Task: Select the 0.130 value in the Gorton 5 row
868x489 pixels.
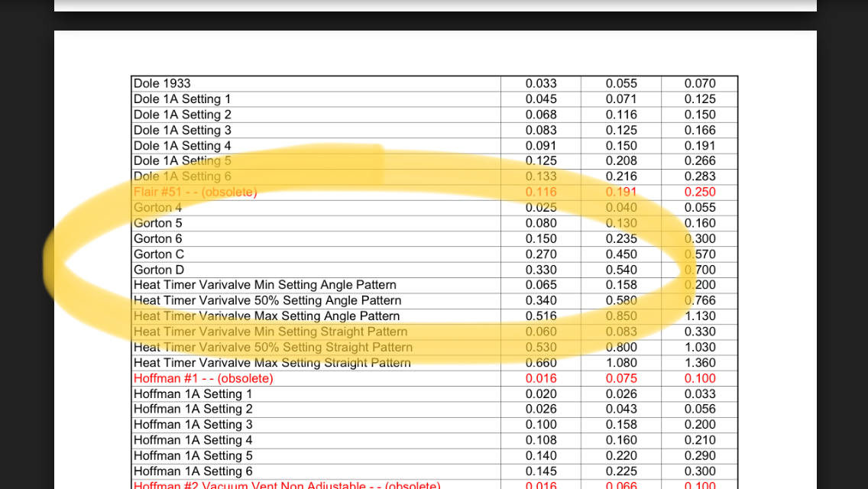Action: click(x=621, y=223)
